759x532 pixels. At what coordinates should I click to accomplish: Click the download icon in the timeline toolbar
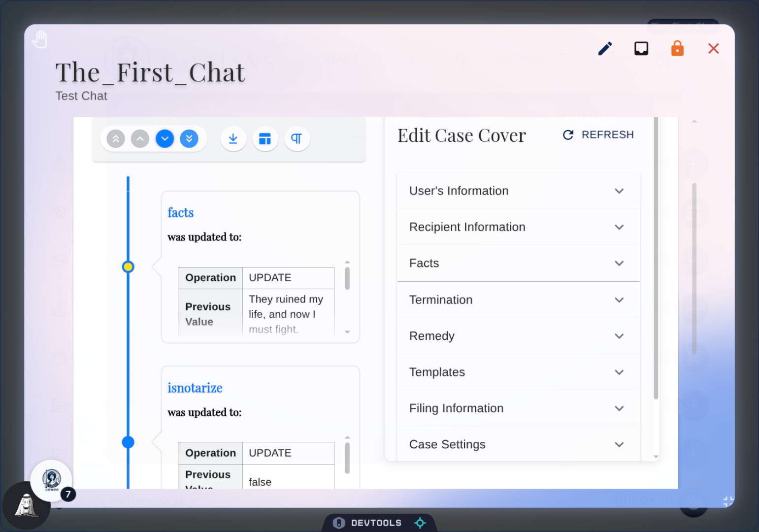click(x=233, y=139)
